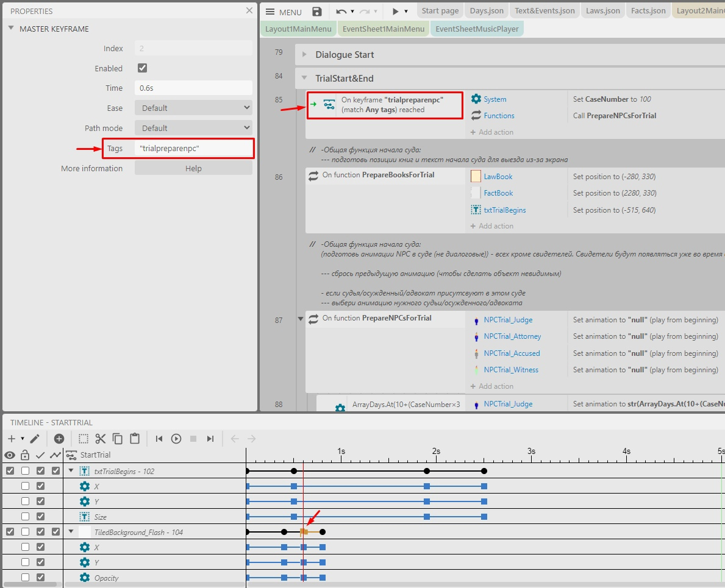
Task: Play the StartTrial timeline preview
Action: pos(176,438)
